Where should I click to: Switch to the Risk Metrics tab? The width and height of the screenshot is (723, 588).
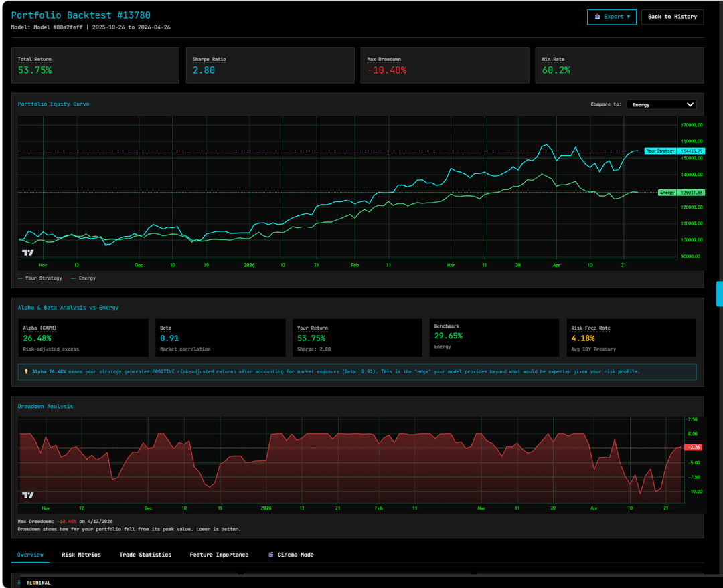(81, 555)
